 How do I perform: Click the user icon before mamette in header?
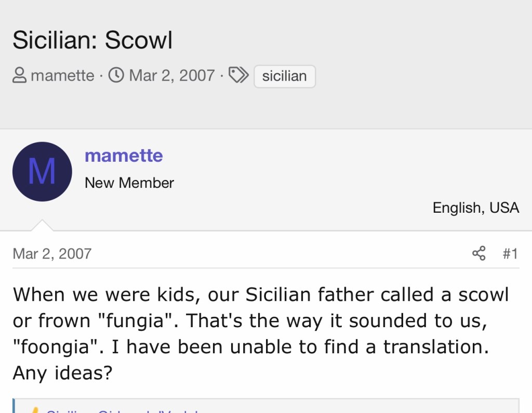(19, 75)
